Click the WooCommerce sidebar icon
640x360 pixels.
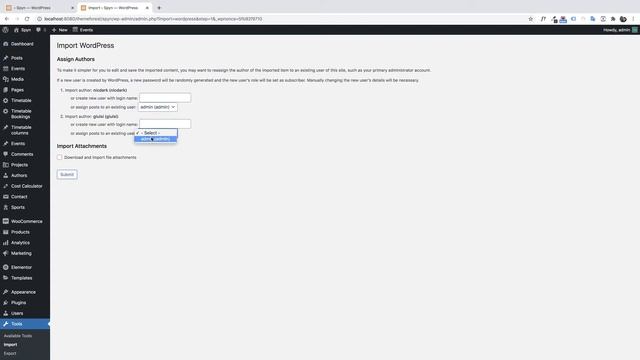(6, 221)
